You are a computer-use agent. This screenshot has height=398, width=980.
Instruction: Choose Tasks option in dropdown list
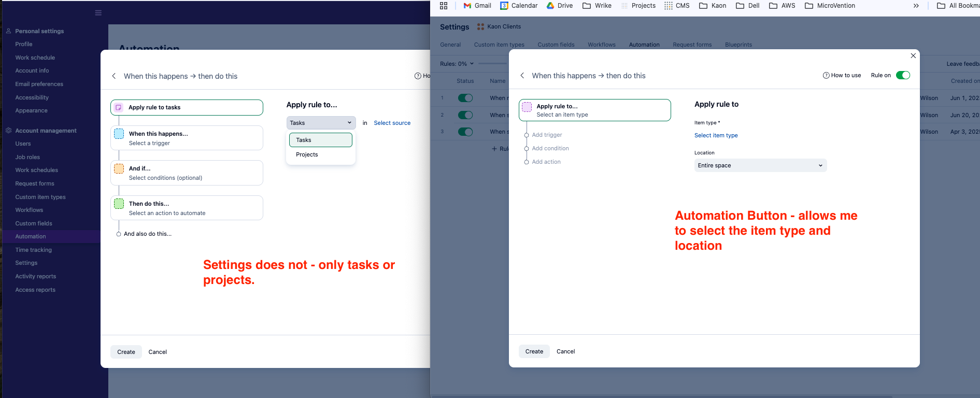pos(321,140)
